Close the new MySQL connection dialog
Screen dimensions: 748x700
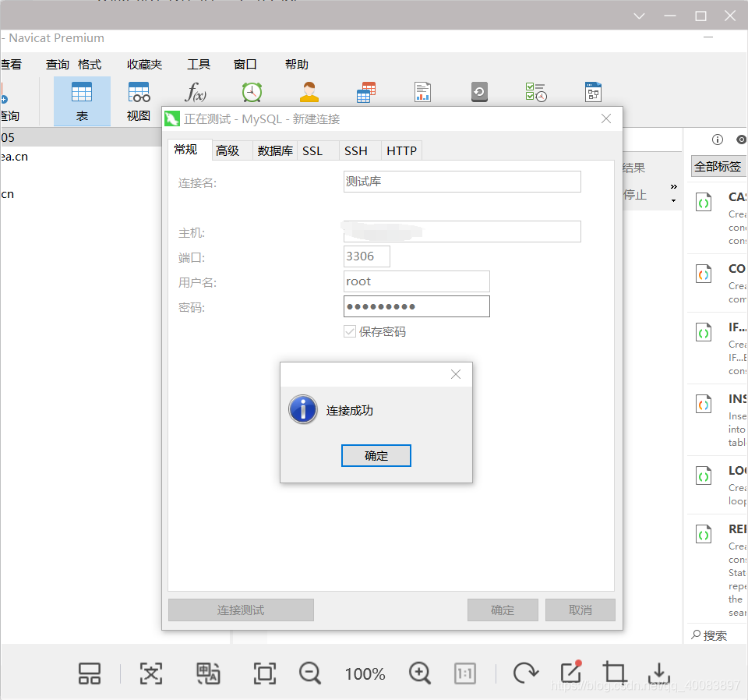point(606,118)
